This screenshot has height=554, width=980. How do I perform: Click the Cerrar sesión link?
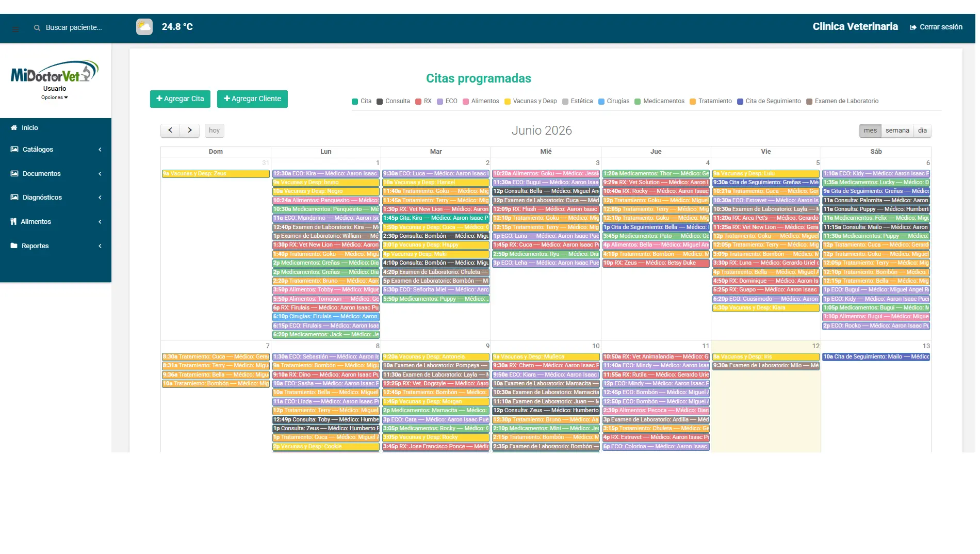point(936,27)
